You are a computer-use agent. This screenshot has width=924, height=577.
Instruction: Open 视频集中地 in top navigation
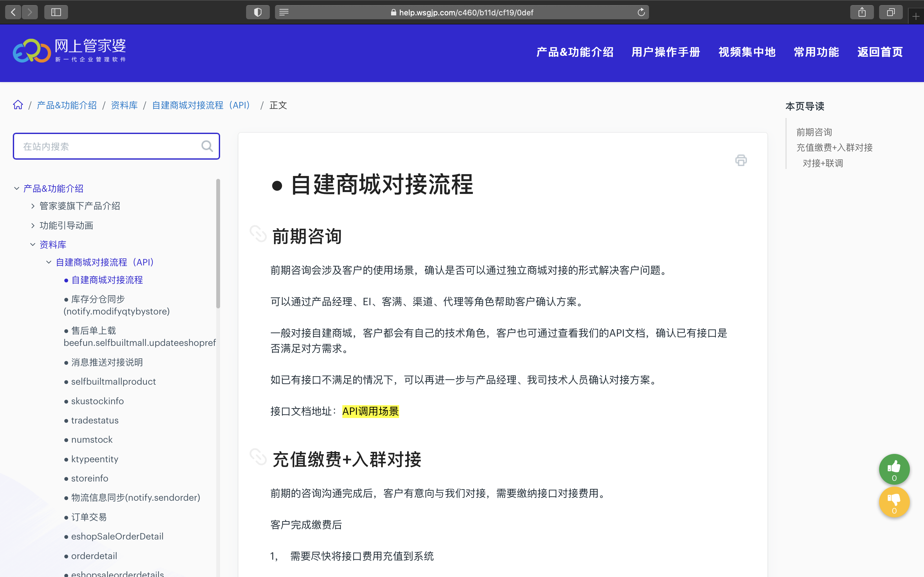(747, 52)
